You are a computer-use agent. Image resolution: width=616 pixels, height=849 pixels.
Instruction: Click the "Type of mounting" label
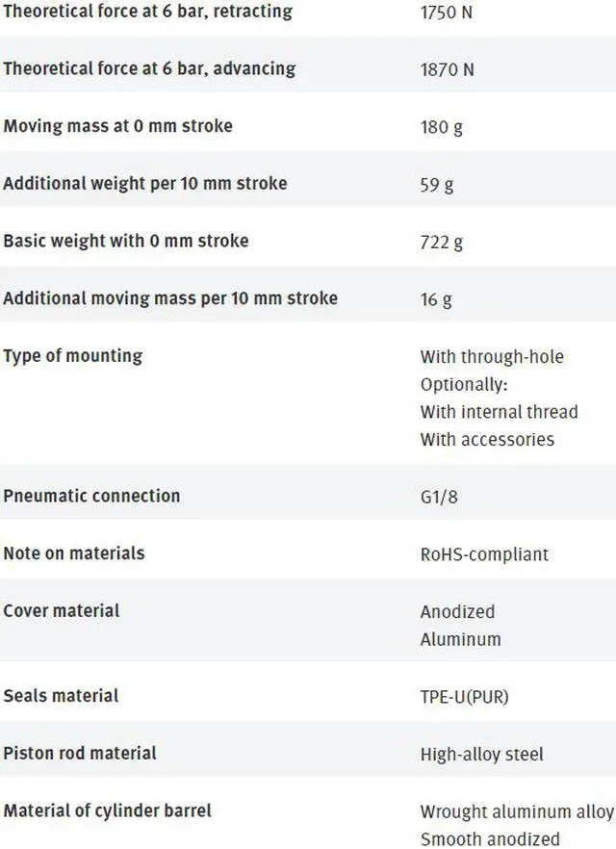coord(72,356)
